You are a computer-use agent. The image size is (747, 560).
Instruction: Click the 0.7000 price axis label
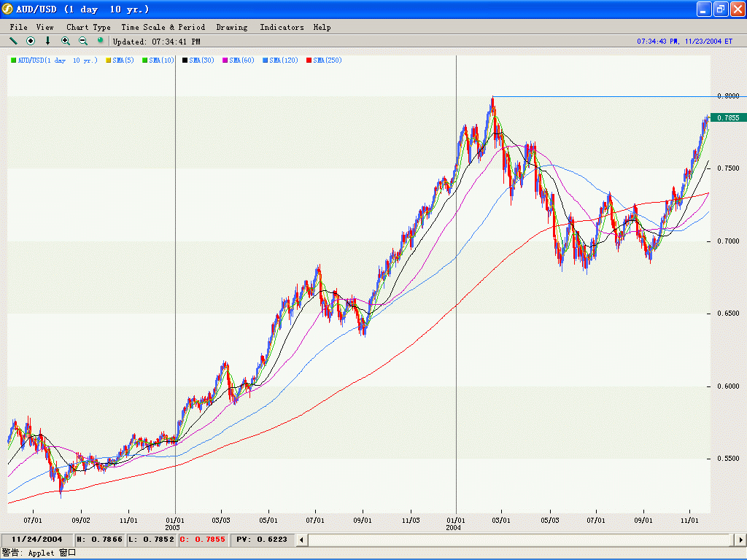point(728,241)
